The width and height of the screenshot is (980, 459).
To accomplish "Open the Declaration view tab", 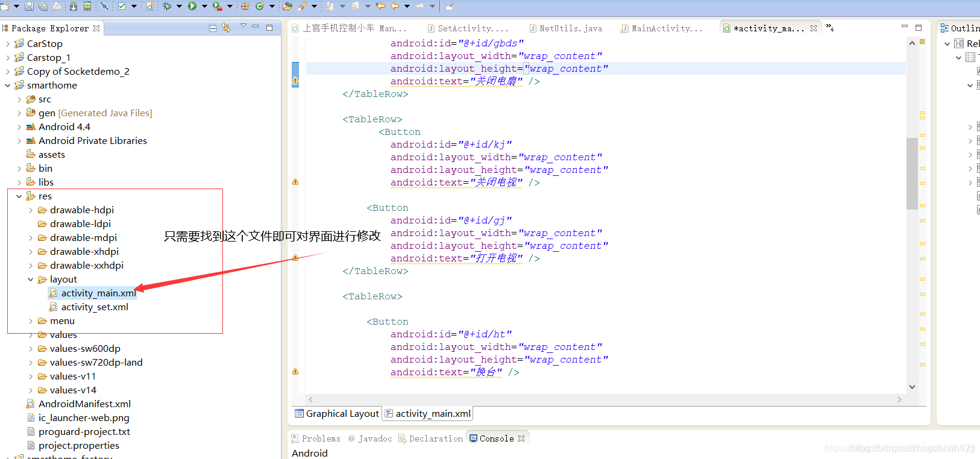I will (x=430, y=439).
